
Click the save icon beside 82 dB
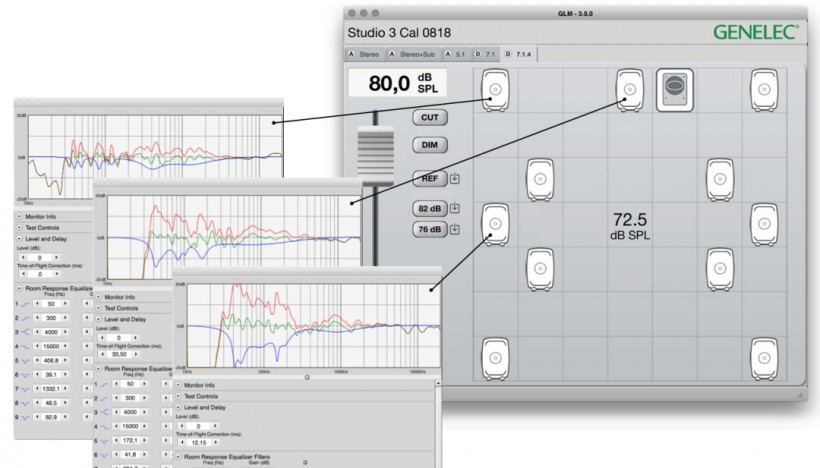[x=455, y=208]
